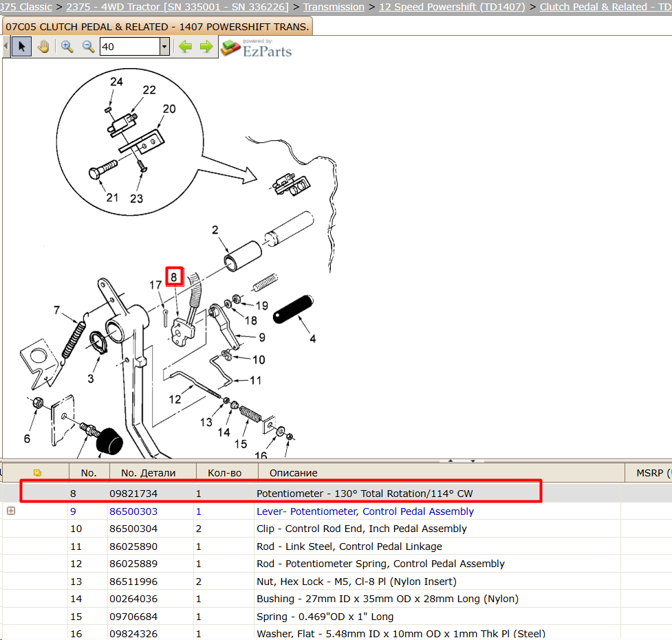
Task: Open Lever- Potentiometer, Control Pedal Assembly link
Action: (365, 511)
